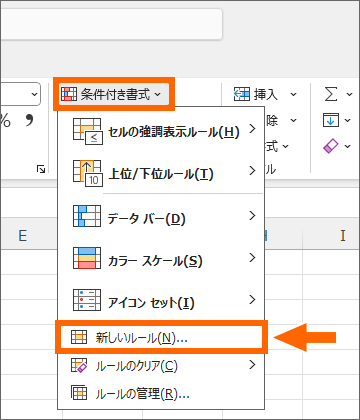360x420 pixels.
Task: Expand the 挿入 dropdown arrow
Action: (293, 95)
